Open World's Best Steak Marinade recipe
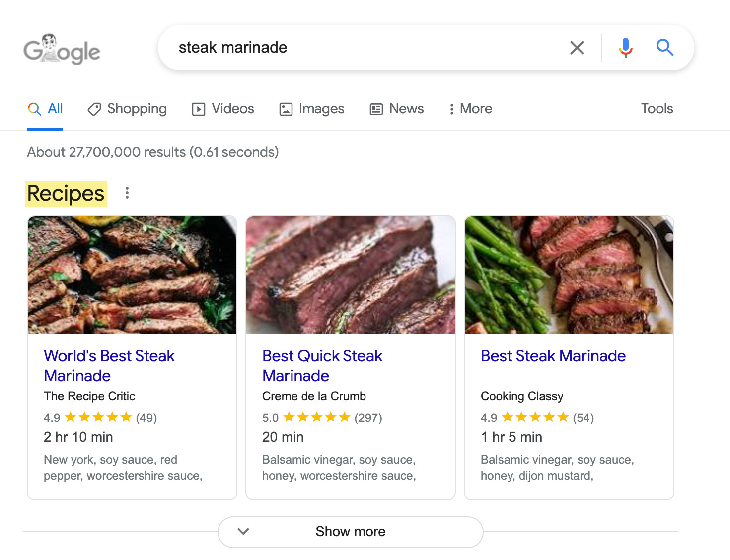This screenshot has width=730, height=560. (x=109, y=366)
